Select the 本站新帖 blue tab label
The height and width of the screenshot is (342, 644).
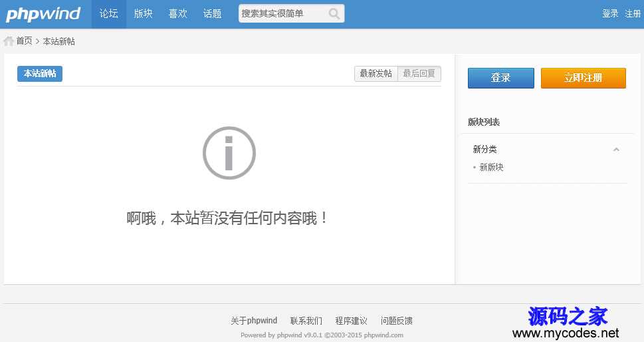(x=40, y=74)
